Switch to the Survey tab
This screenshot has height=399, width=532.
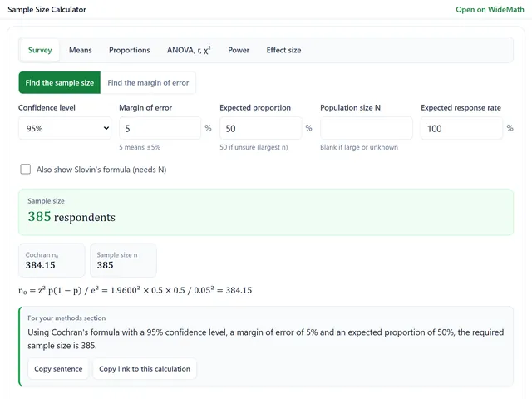40,50
